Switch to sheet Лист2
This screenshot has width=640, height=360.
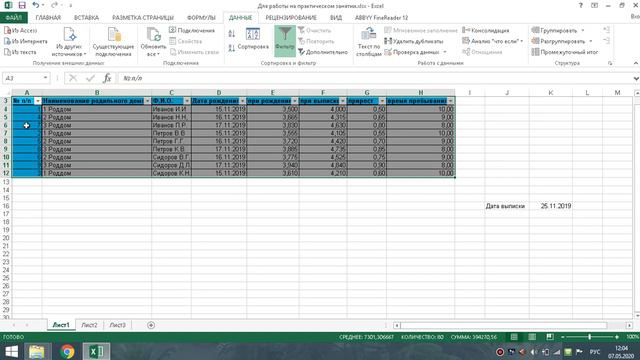point(89,325)
